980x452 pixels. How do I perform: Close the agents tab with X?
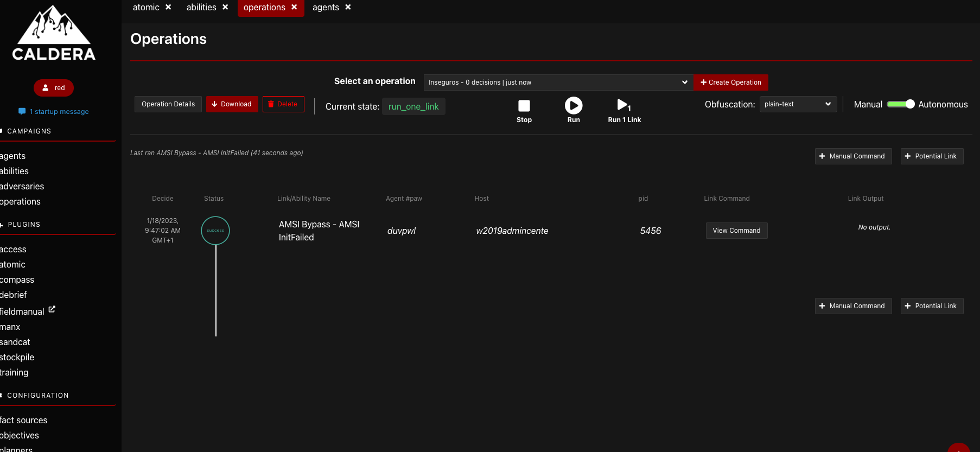pyautogui.click(x=348, y=7)
